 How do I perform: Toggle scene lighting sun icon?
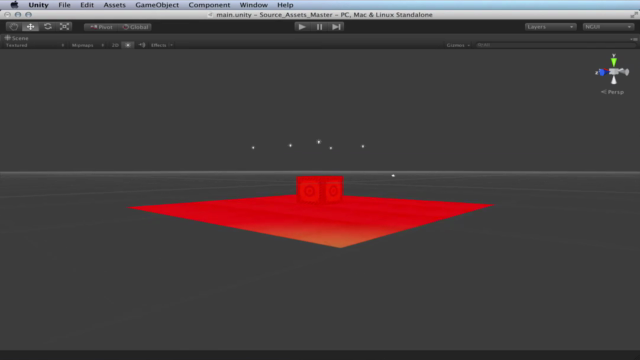coord(128,45)
